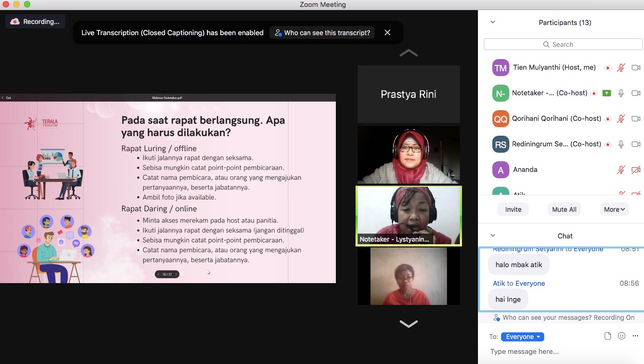The height and width of the screenshot is (364, 644).
Task: Click the Invite button
Action: pos(513,209)
